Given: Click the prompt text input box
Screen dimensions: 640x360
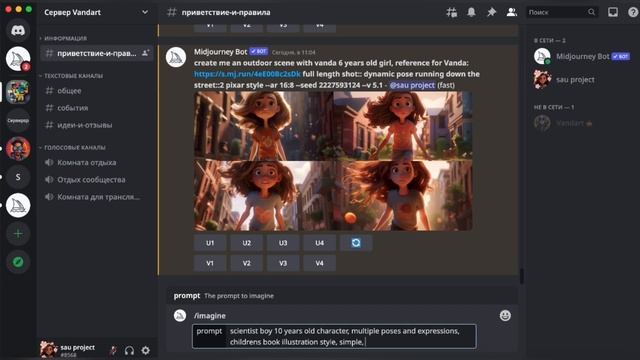Looking at the screenshot, I should pyautogui.click(x=334, y=336).
